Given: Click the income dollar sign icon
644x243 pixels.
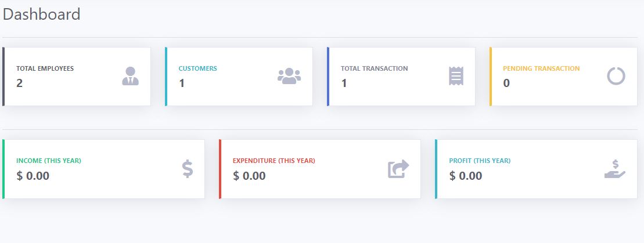Looking at the screenshot, I should (x=187, y=169).
